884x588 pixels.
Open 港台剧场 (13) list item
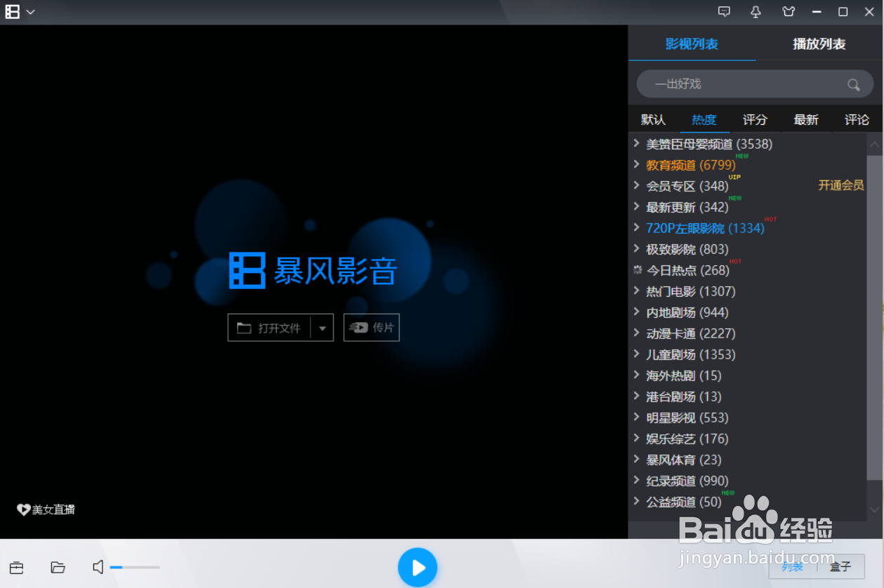pos(684,396)
